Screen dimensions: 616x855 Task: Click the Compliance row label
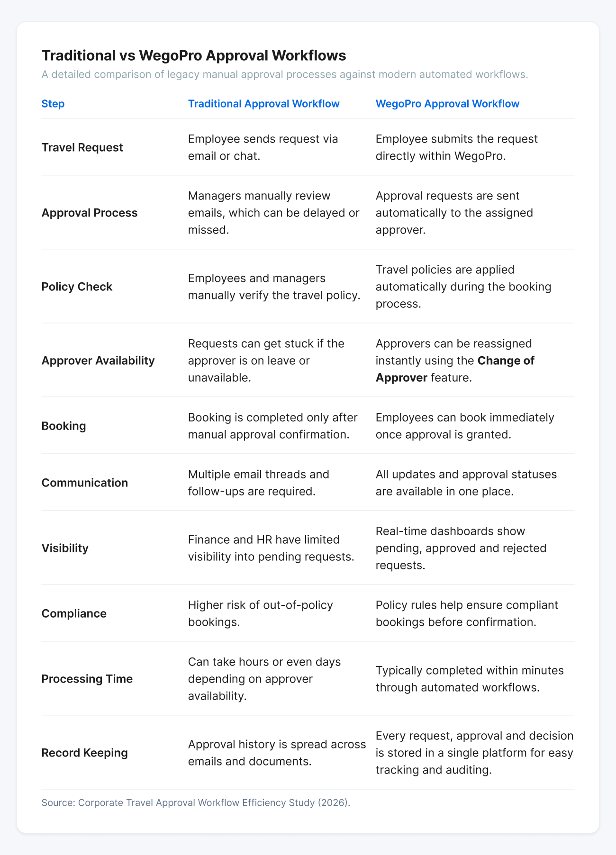(74, 613)
